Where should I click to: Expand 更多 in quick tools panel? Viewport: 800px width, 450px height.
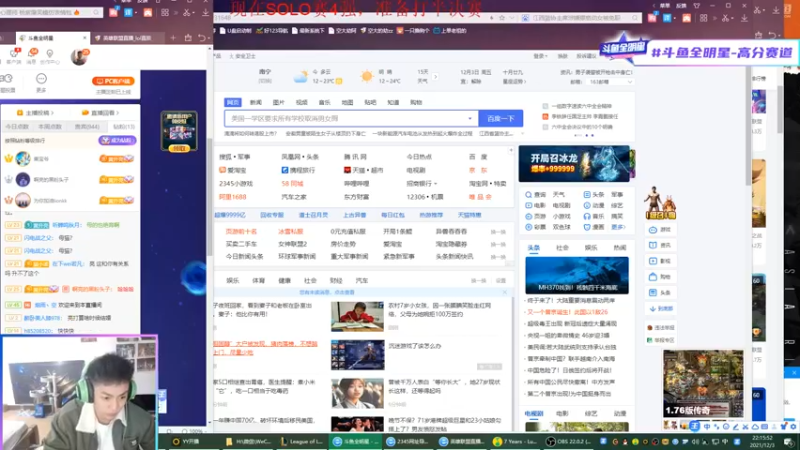tap(618, 227)
